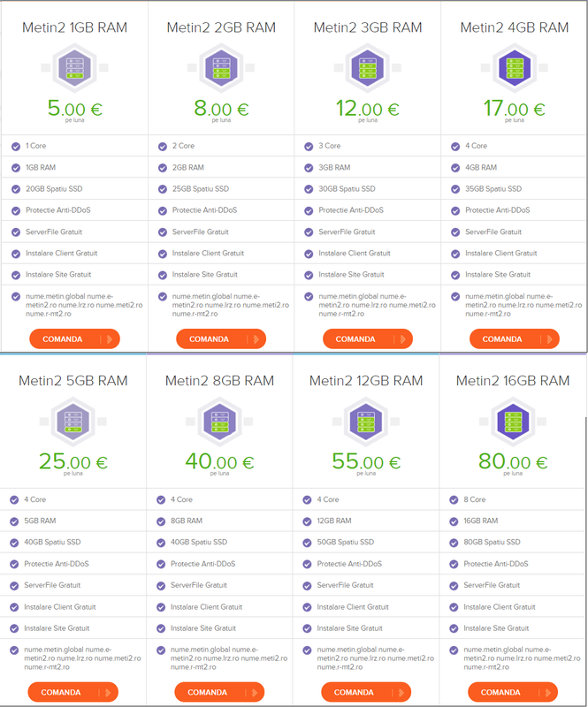Click the Metin2 4GB RAM server hexagon icon

click(515, 68)
